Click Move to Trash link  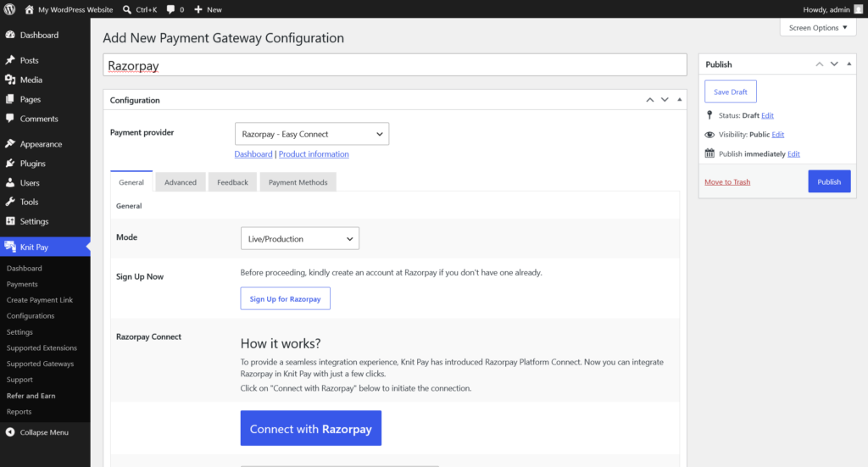(727, 182)
